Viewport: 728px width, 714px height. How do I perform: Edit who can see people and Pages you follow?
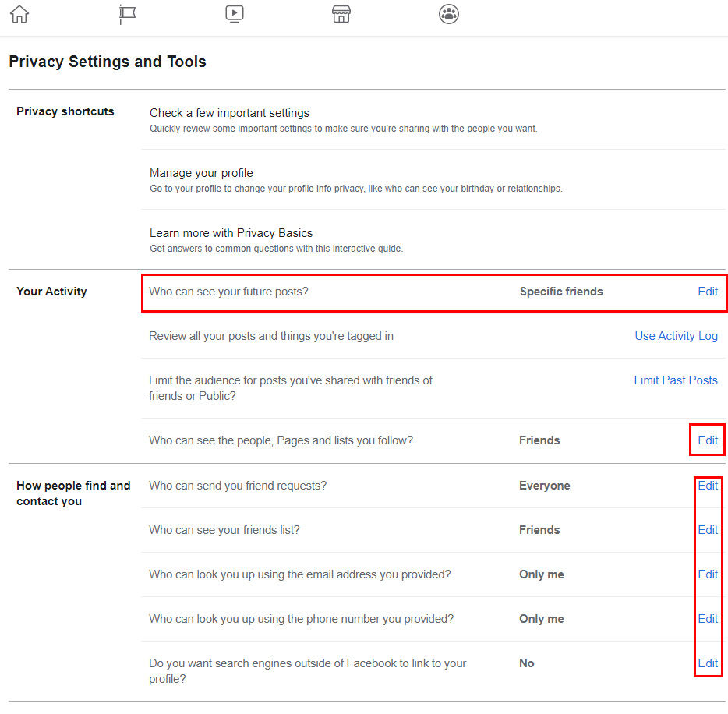tap(707, 440)
